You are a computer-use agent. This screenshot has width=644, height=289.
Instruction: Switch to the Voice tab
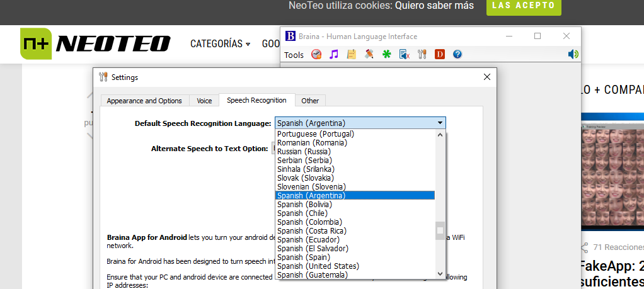click(x=204, y=101)
